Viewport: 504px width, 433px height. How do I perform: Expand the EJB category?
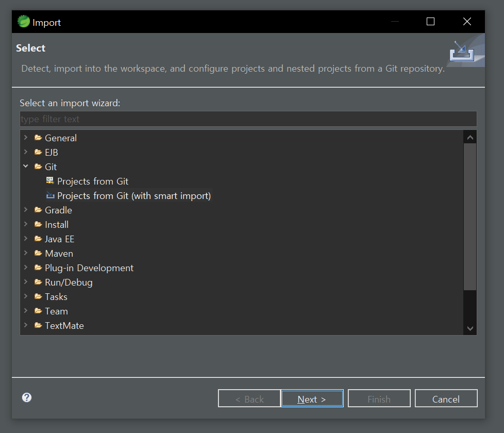26,152
